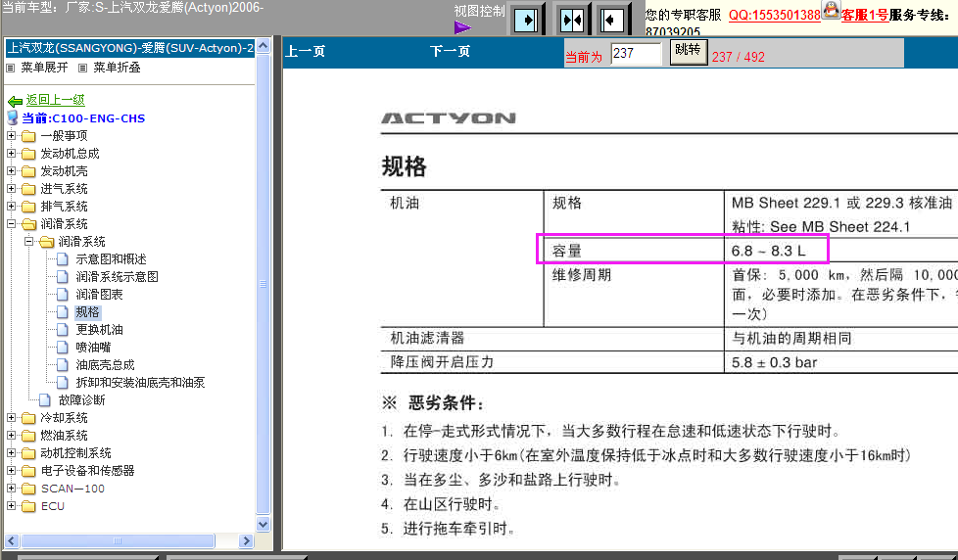Click the 菜单折叠 collapse icon

click(x=82, y=68)
